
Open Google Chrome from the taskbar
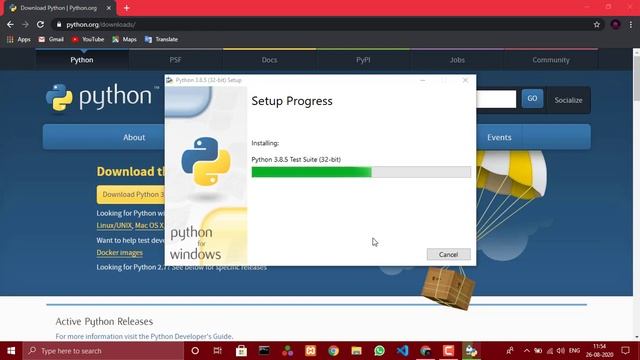coord(333,351)
